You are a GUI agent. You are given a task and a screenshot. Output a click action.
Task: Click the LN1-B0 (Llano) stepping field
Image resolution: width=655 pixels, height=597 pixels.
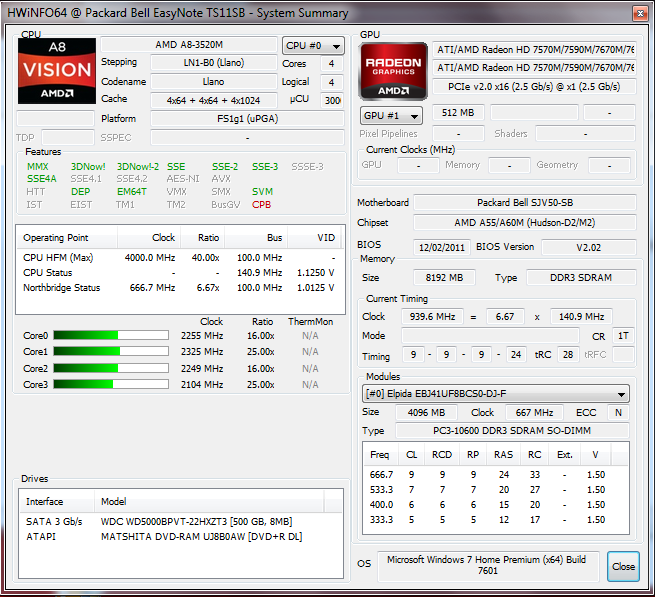click(214, 63)
